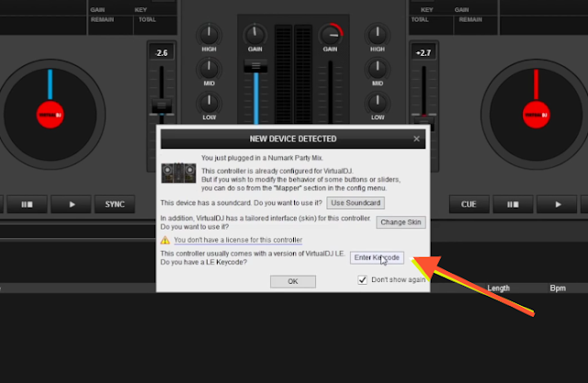
Task: Click the left deck MID EQ knob
Action: pyautogui.click(x=209, y=69)
